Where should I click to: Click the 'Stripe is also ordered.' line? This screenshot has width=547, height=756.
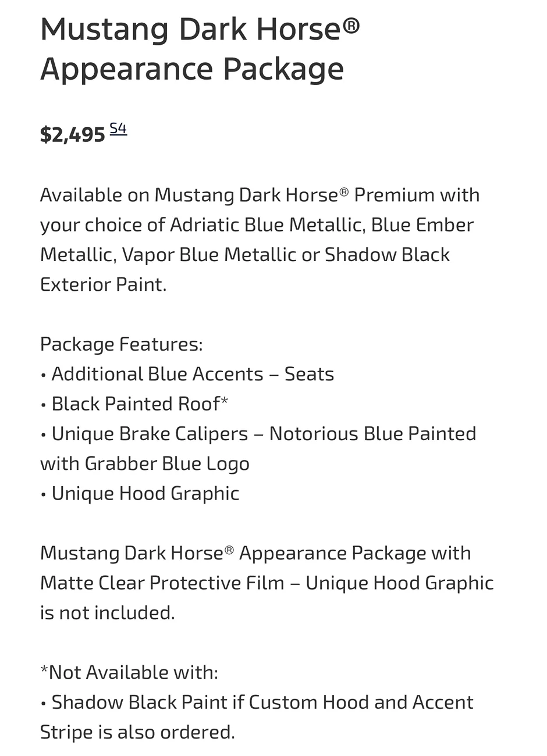pyautogui.click(x=138, y=732)
